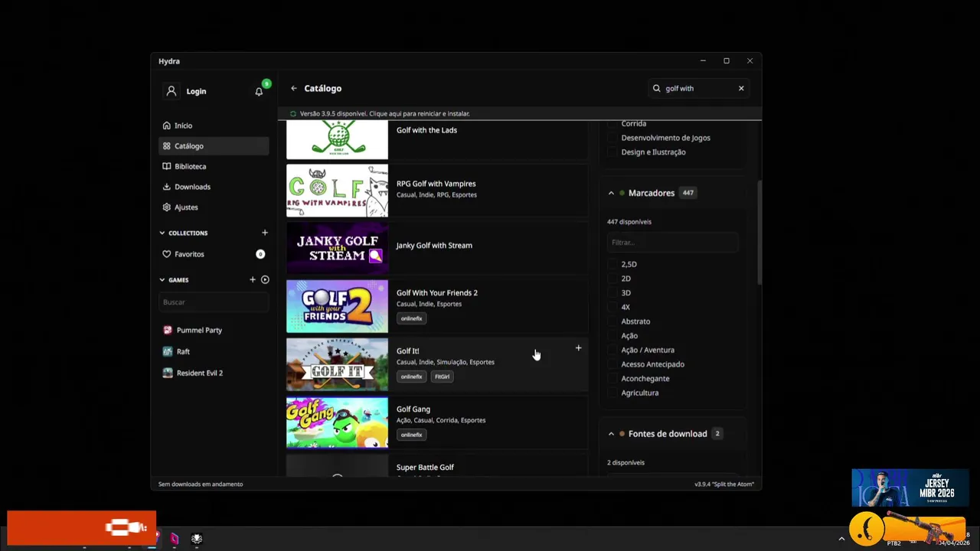Image resolution: width=980 pixels, height=551 pixels.
Task: Open Golf With Your Friends 2 entry
Action: [x=437, y=306]
